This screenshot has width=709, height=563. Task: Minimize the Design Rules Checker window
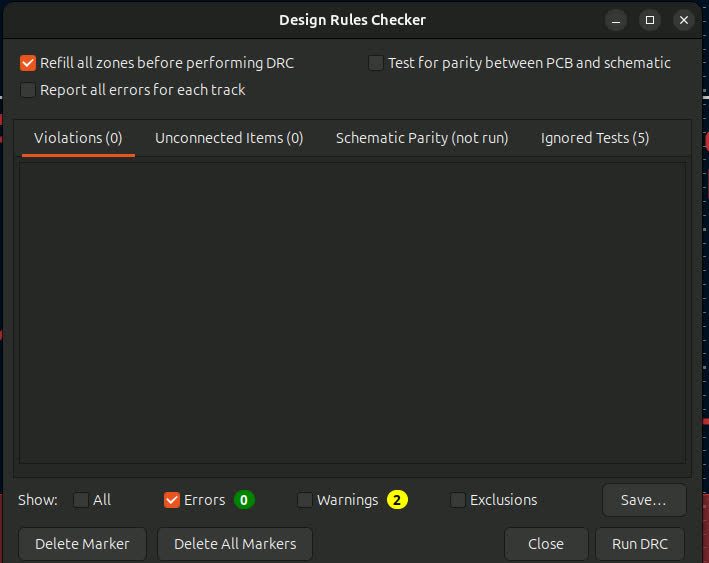[x=616, y=20]
